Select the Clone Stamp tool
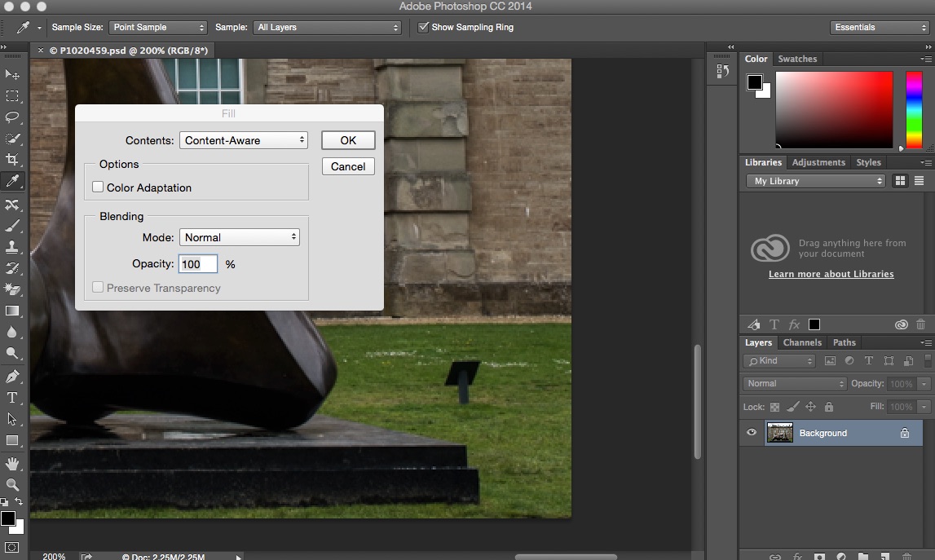 pyautogui.click(x=12, y=246)
